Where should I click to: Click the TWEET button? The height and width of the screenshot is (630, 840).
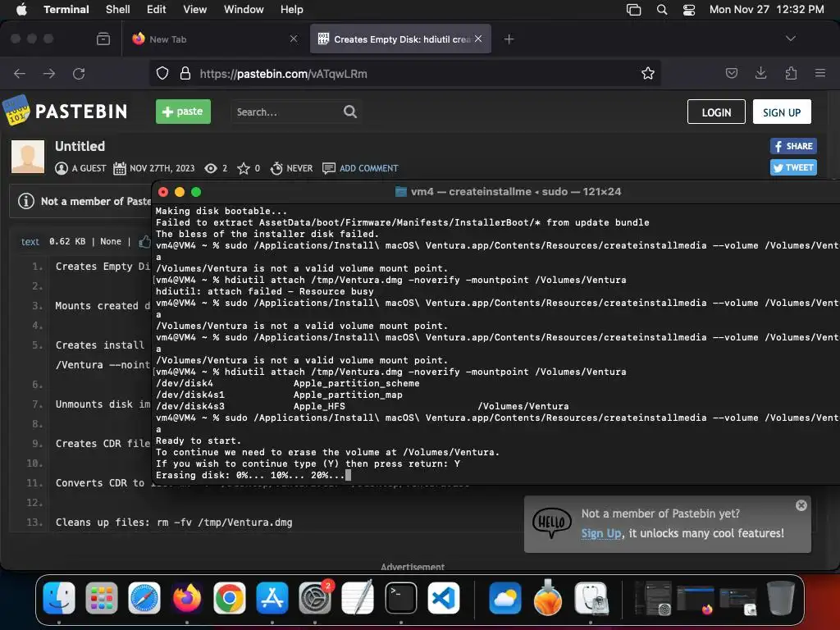(793, 167)
